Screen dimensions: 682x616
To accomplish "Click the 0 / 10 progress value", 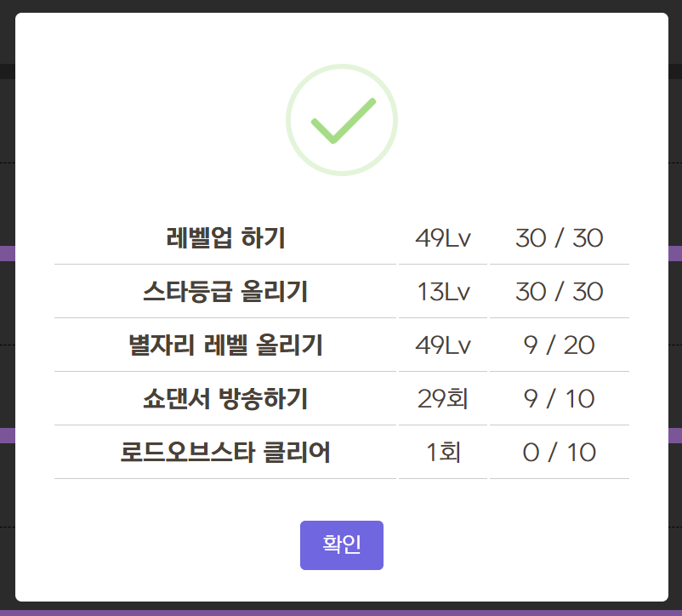I will [x=559, y=453].
